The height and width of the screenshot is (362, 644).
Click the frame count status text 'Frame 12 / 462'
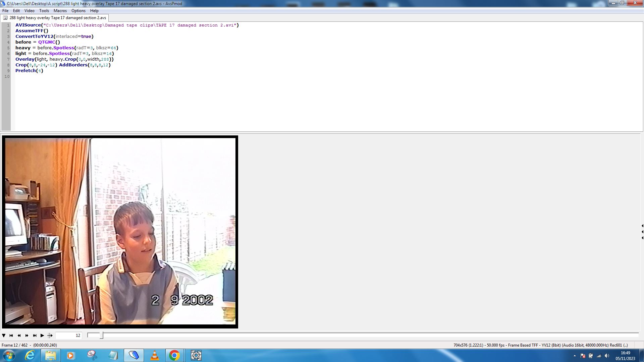pyautogui.click(x=15, y=345)
